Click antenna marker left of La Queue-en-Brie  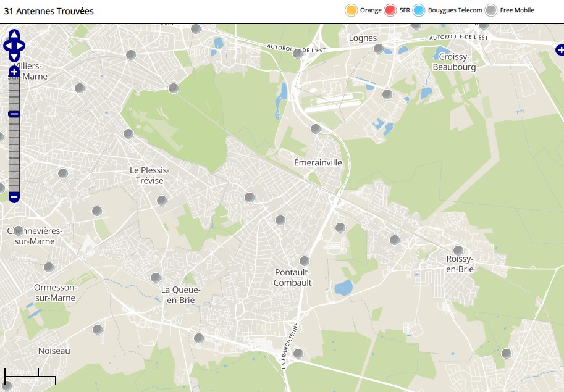click(x=156, y=278)
